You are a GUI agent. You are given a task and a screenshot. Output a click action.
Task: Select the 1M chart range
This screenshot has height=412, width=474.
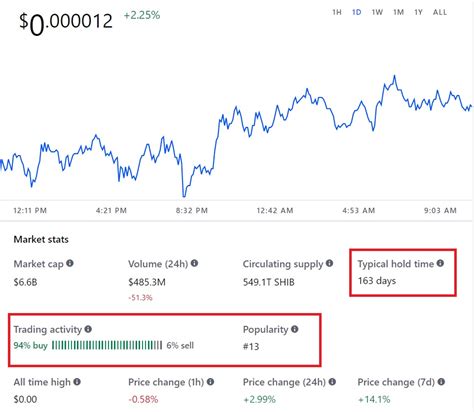398,12
